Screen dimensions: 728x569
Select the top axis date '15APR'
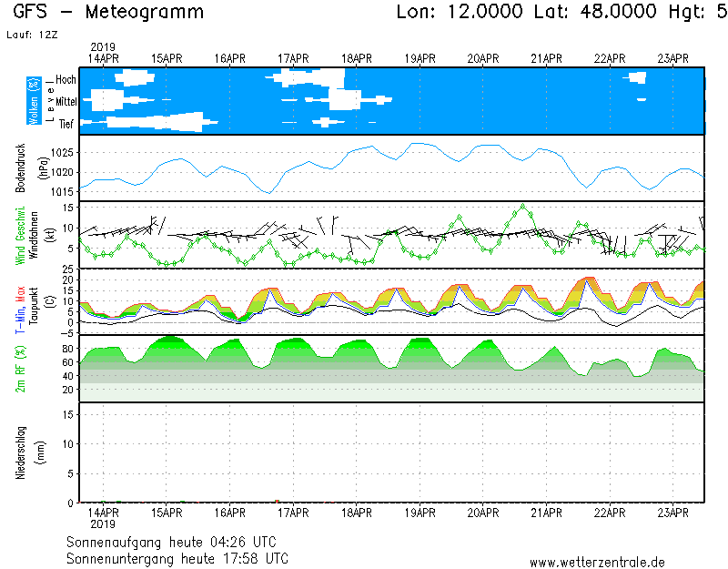(x=167, y=59)
